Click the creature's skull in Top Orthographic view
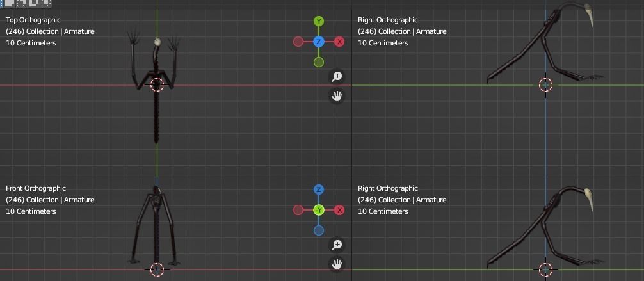The width and height of the screenshot is (644, 281). [x=157, y=42]
